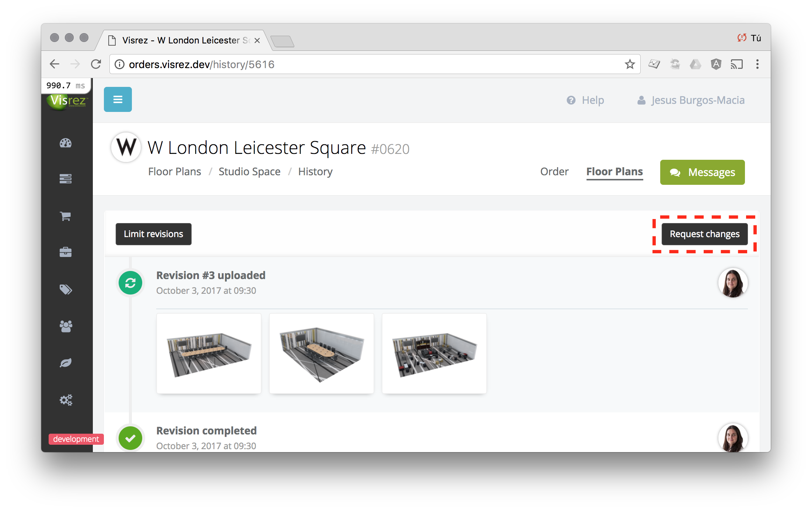Open the tags icon in sidebar
Viewport: 812px width, 511px height.
pos(66,289)
